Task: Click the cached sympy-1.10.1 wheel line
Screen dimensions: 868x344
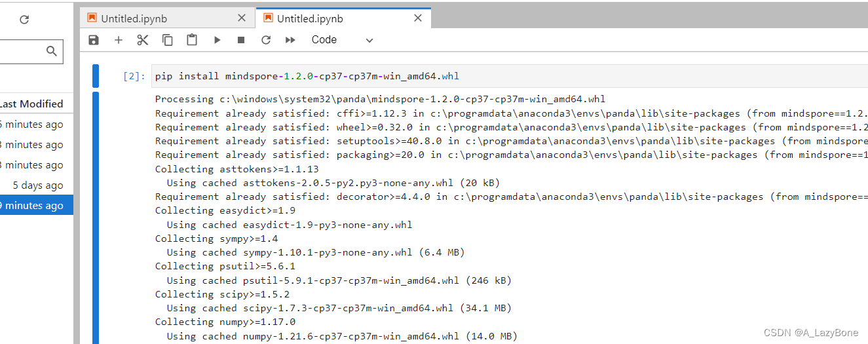Action: [x=316, y=252]
